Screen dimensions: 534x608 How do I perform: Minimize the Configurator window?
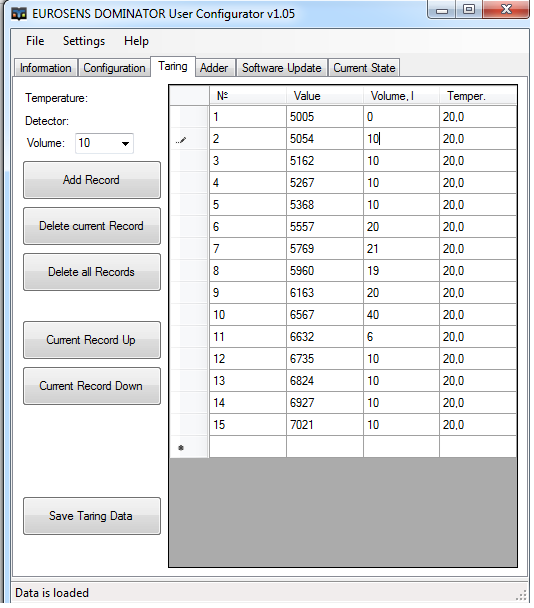pyautogui.click(x=442, y=10)
